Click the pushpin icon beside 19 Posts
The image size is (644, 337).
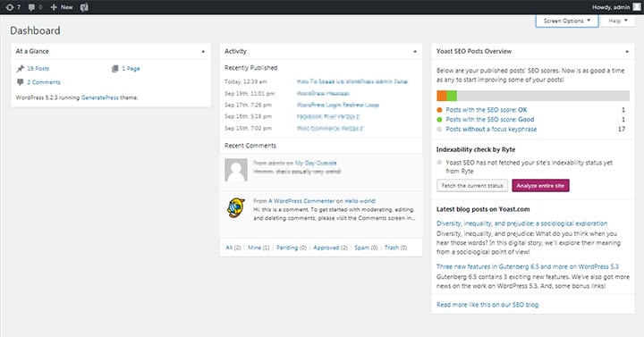pyautogui.click(x=20, y=69)
